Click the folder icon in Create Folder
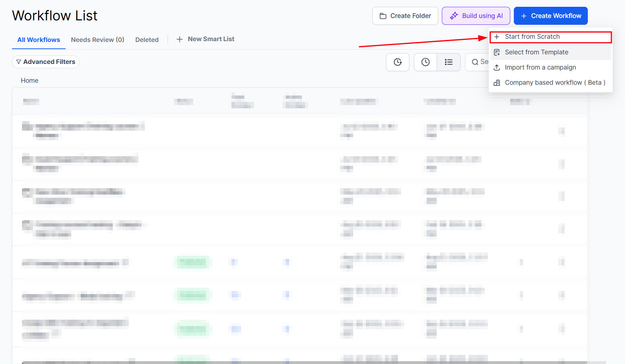625x364 pixels. pos(383,16)
